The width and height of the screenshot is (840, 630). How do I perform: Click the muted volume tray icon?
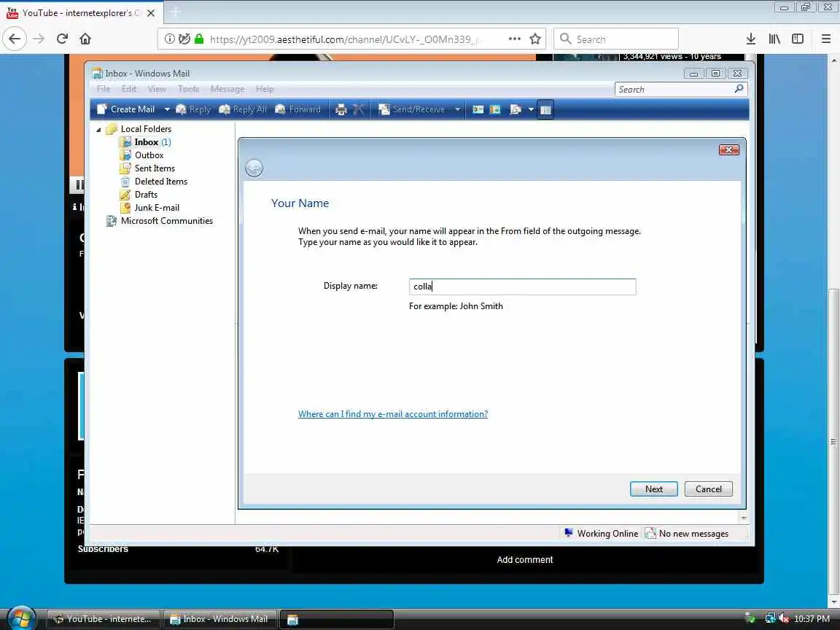(x=784, y=619)
